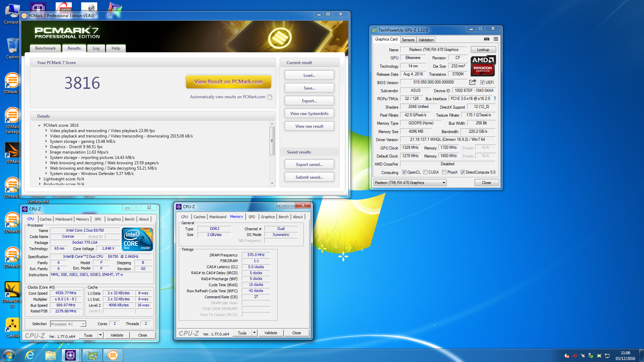Click network connection tray icon
The height and width of the screenshot is (362, 644).
pyautogui.click(x=607, y=356)
